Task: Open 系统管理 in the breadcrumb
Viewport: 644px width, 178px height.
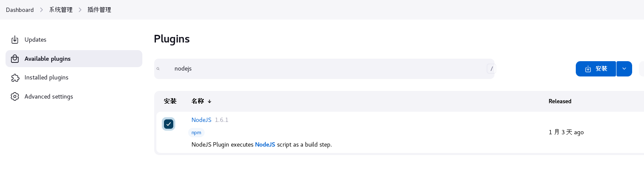Action: 61,10
